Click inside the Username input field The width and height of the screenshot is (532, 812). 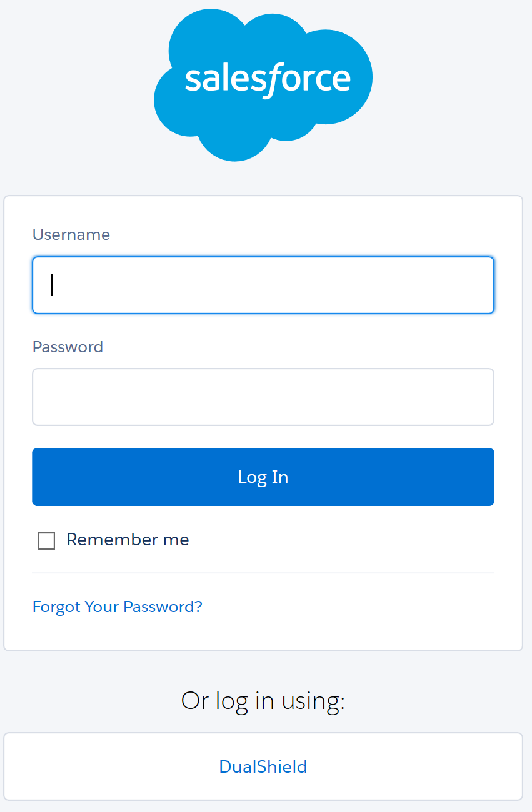point(263,285)
